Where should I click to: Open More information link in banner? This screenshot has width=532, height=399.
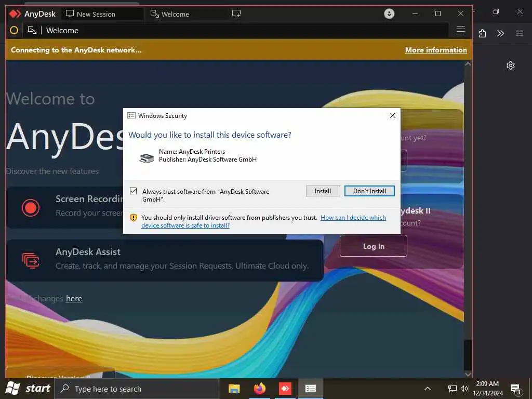436,50
